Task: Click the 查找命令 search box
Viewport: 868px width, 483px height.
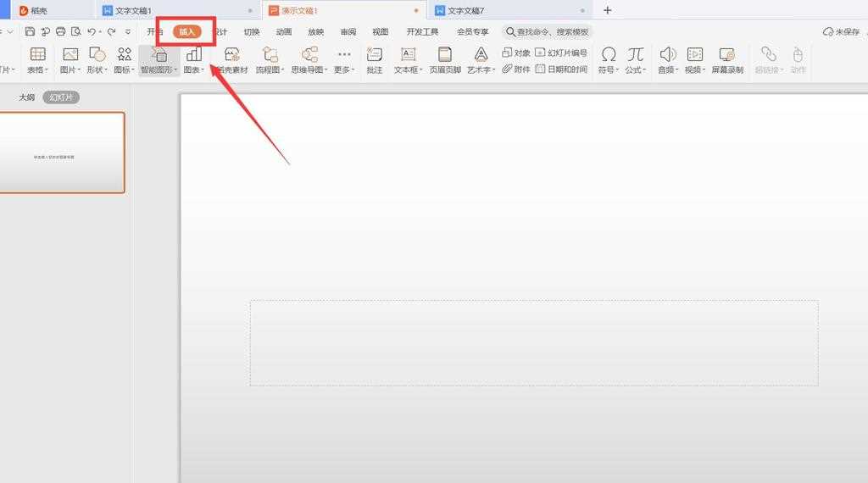Action: click(548, 32)
